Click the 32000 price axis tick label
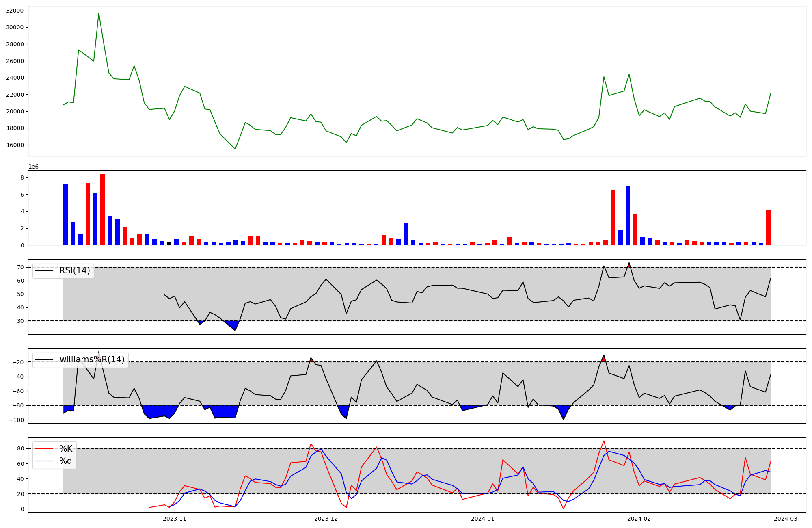 coord(15,11)
